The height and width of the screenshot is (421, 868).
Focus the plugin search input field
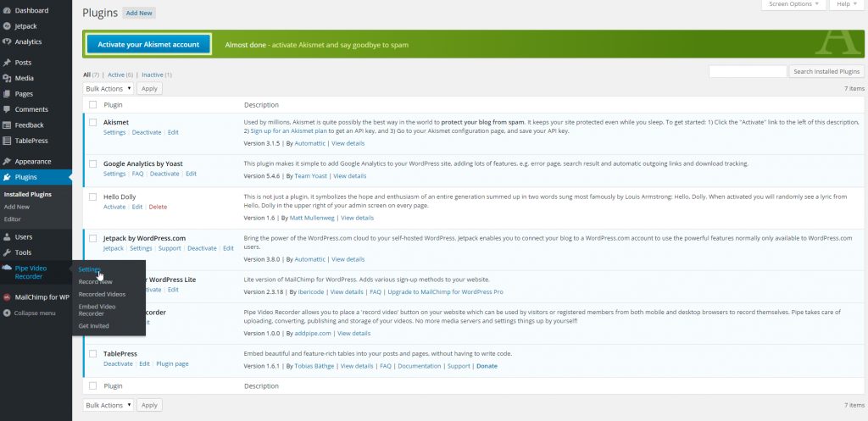coord(748,71)
